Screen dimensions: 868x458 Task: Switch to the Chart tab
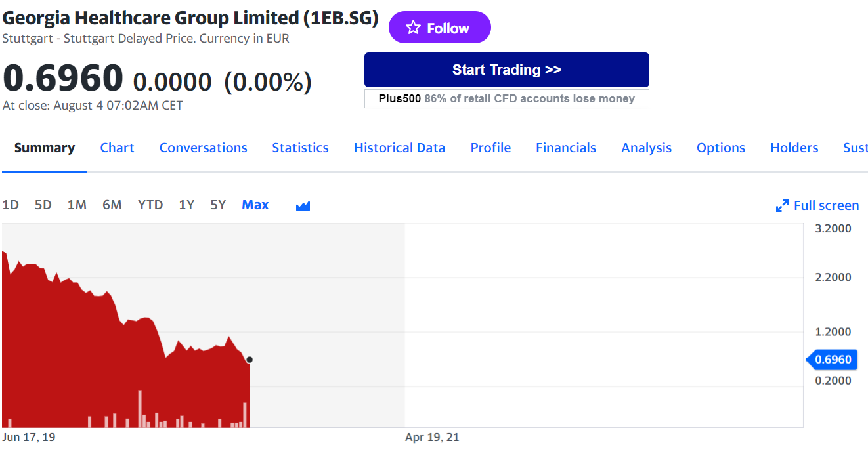pyautogui.click(x=117, y=148)
